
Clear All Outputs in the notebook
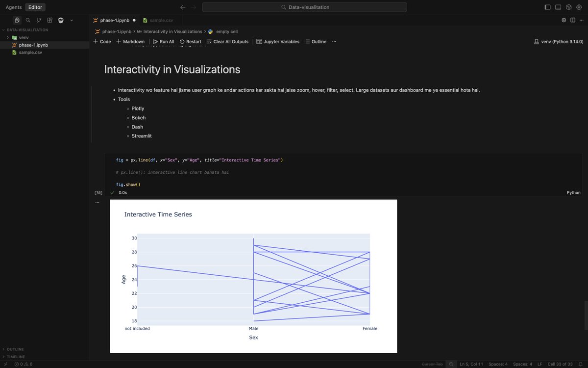point(227,42)
